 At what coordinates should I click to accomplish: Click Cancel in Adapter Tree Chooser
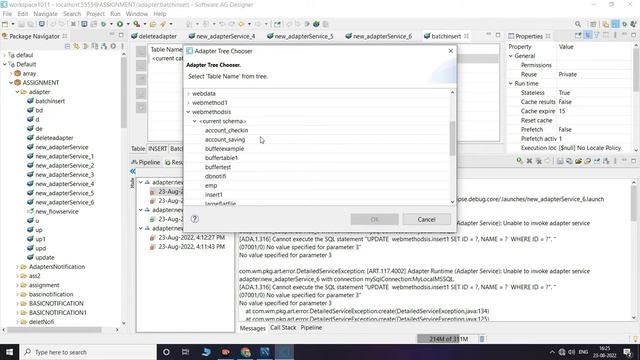point(427,219)
